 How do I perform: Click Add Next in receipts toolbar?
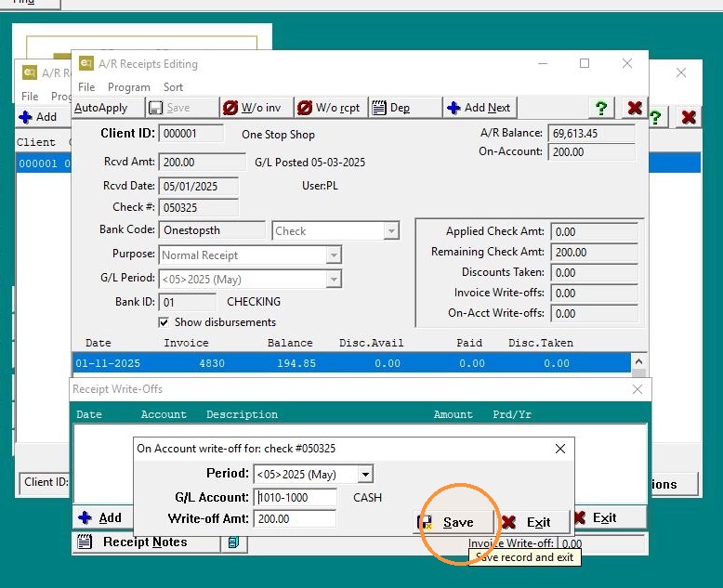(x=480, y=108)
